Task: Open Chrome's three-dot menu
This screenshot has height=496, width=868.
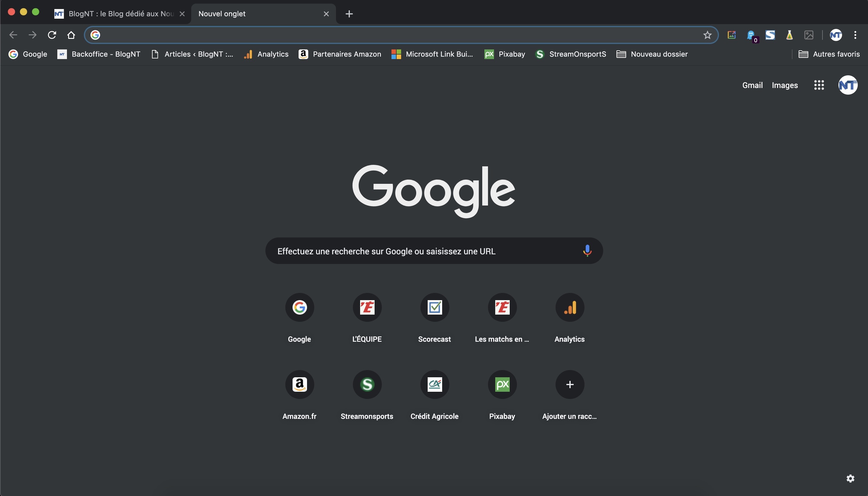Action: [x=855, y=35]
